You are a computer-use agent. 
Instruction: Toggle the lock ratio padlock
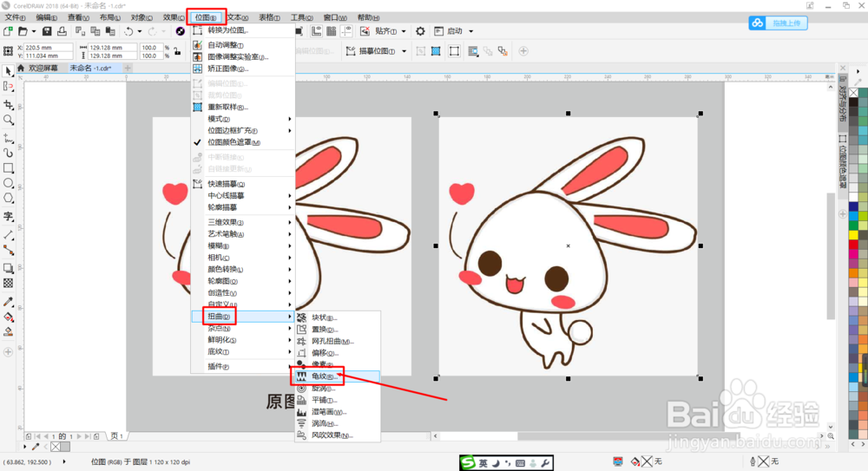click(177, 51)
